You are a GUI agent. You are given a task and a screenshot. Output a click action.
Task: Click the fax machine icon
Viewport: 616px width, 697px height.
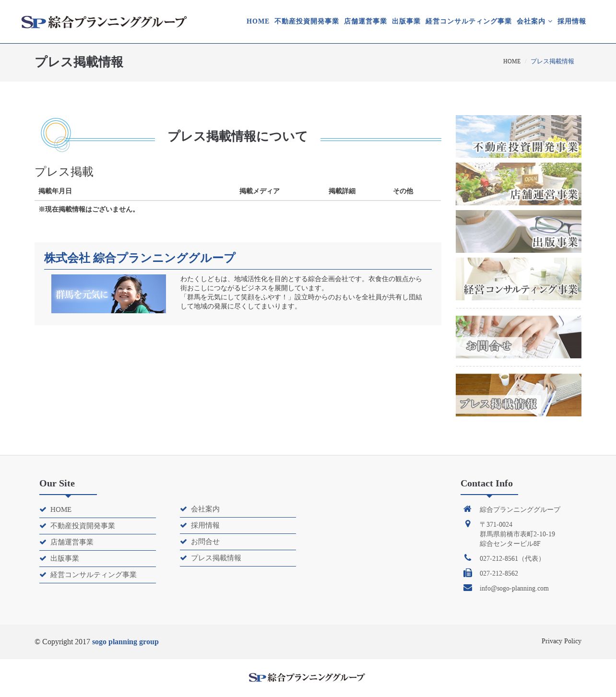tap(468, 573)
